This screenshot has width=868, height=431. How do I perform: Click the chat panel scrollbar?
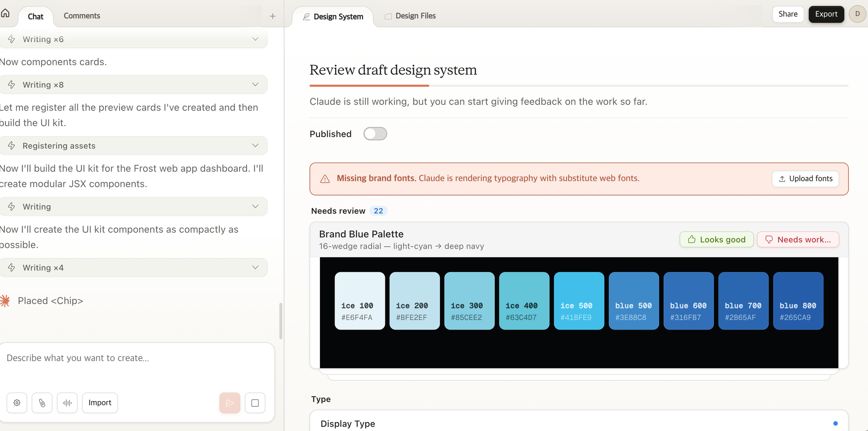281,321
